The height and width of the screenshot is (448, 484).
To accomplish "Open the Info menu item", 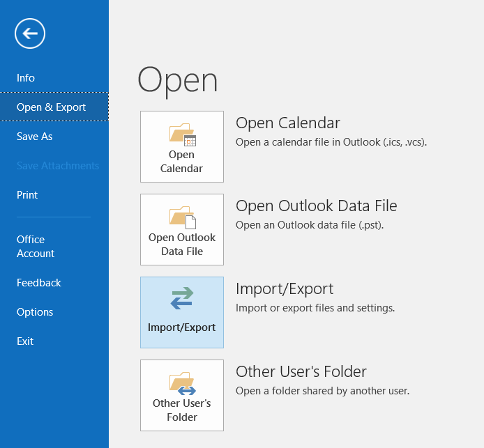I will pyautogui.click(x=26, y=78).
